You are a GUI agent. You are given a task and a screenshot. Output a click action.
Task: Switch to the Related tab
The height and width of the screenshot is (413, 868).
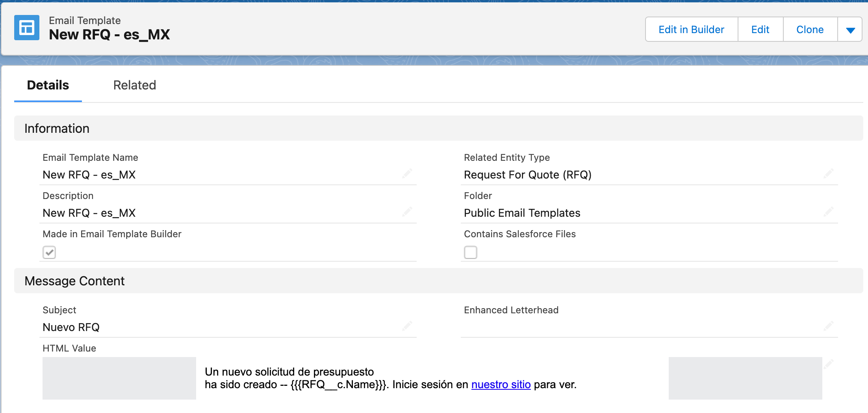click(135, 85)
